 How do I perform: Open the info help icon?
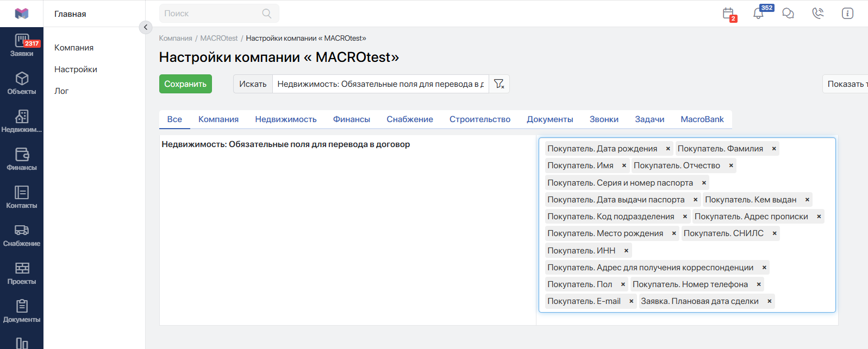point(847,14)
